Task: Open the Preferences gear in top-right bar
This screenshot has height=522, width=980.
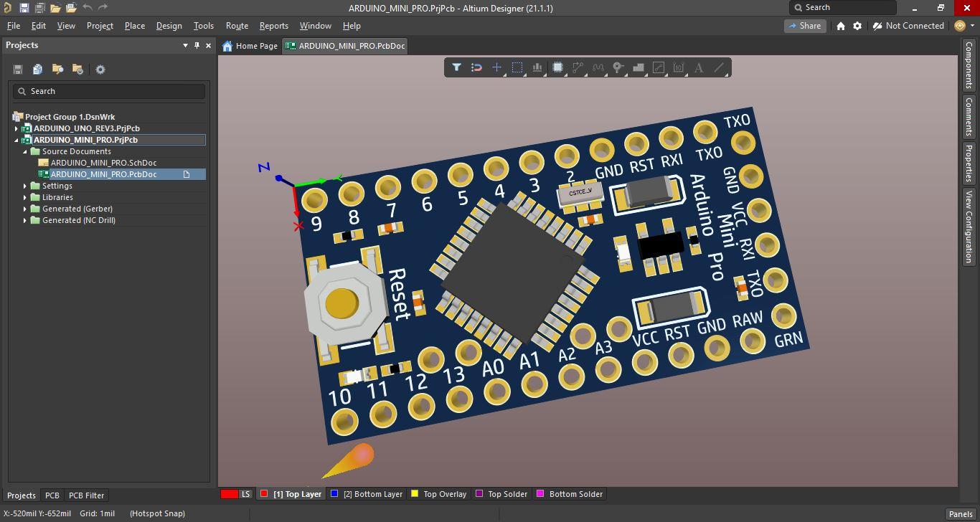Action: point(857,26)
